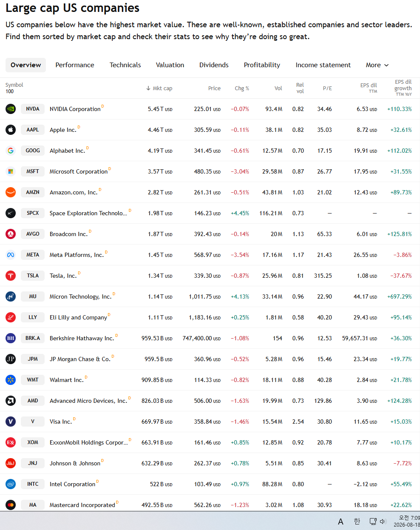Click the Berkshire Hathaway BH logo icon
This screenshot has width=420, height=530.
[x=11, y=338]
